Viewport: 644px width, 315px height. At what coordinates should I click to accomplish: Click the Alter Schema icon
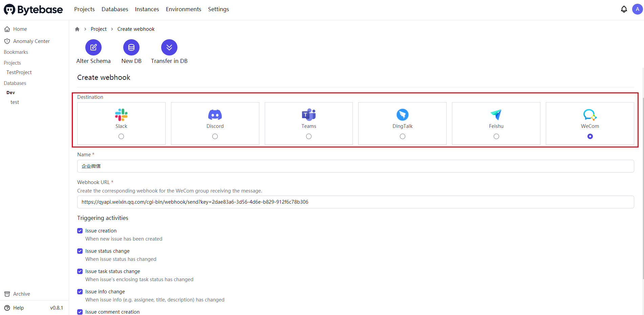click(93, 47)
